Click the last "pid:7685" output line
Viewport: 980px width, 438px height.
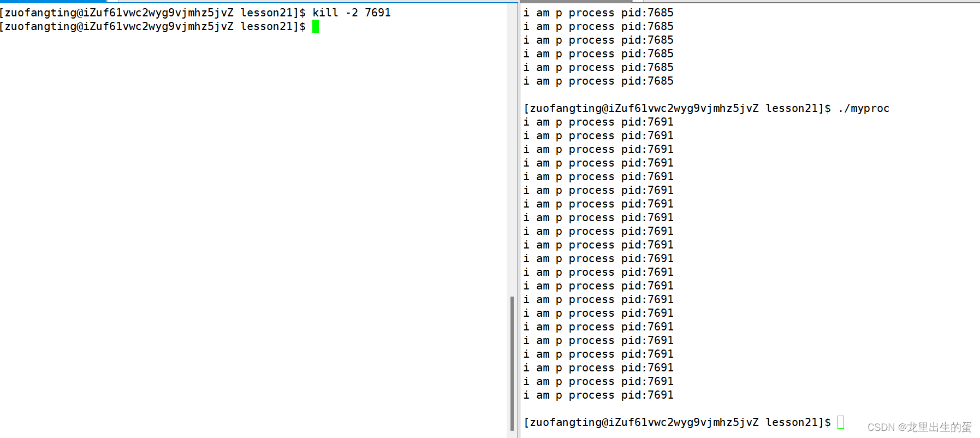pos(598,81)
